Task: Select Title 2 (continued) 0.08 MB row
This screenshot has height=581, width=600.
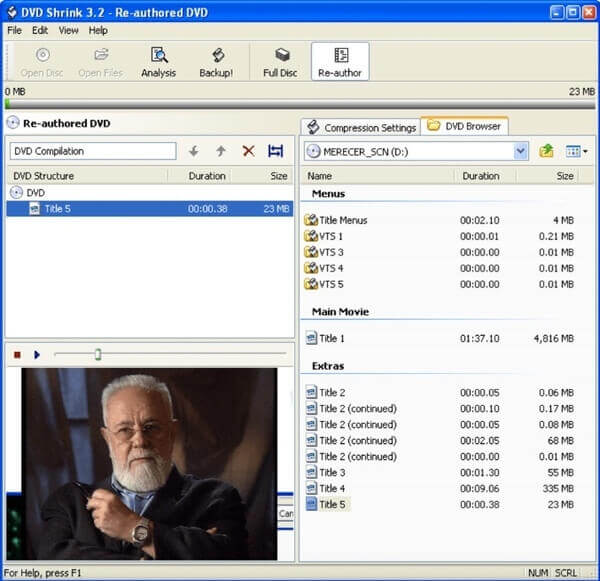Action: pyautogui.click(x=440, y=425)
